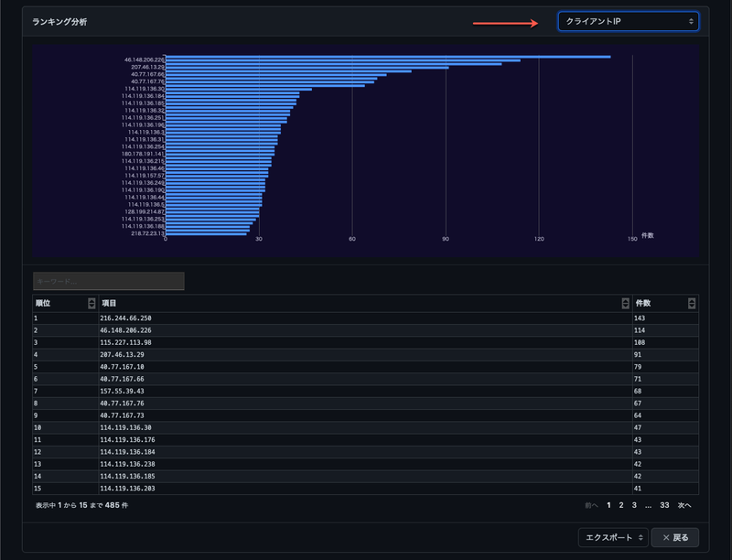
Task: Open the エクスポート dropdown
Action: pos(613,537)
